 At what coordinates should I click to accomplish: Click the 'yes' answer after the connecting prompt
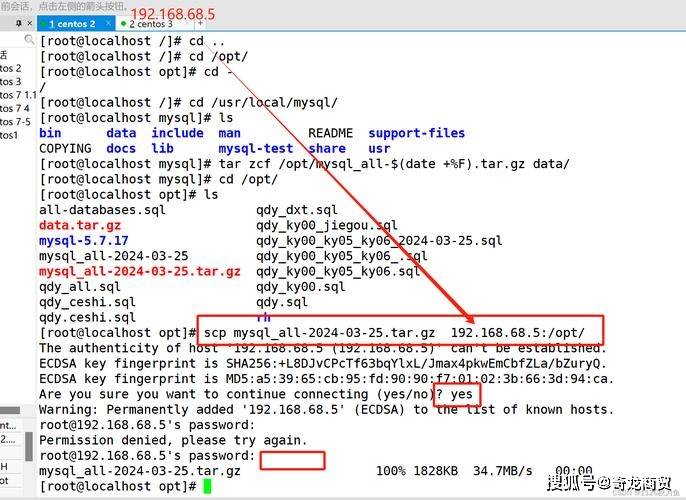(x=462, y=395)
